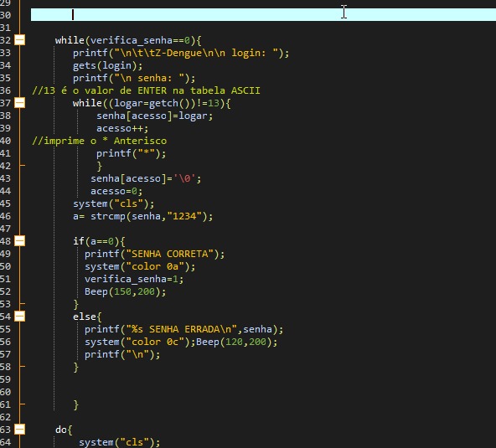This screenshot has height=448, width=496.
Task: Click the "%s SENHA ERRADA\n" string
Action: coord(182,329)
